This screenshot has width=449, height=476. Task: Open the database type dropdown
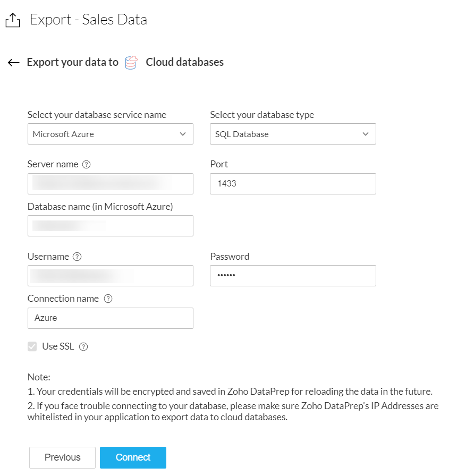click(293, 134)
